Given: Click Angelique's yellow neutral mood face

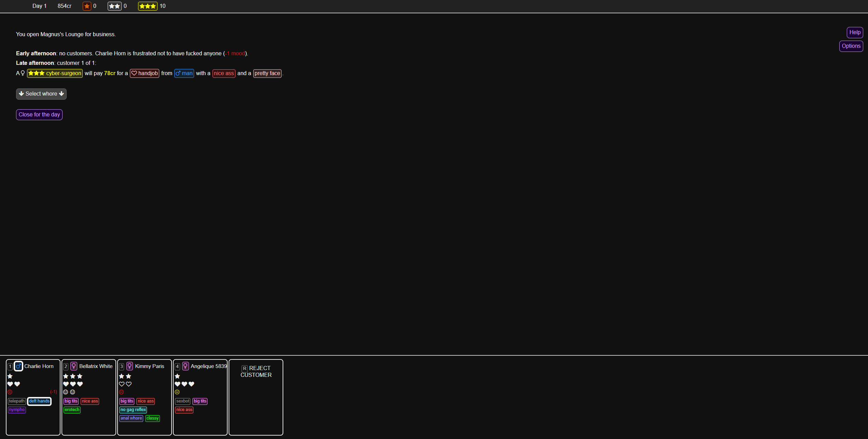Looking at the screenshot, I should point(177,392).
